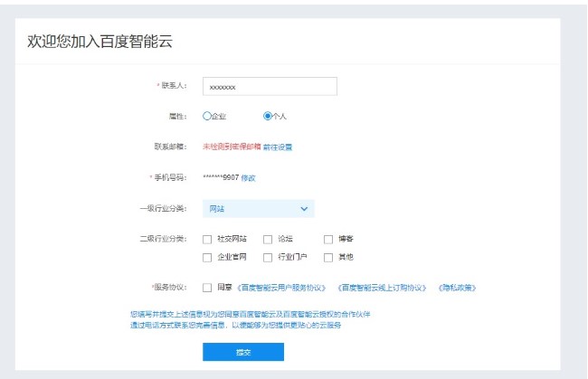This screenshot has width=588, height=379.
Task: Click the 联系邮箱 field label
Action: [171, 147]
